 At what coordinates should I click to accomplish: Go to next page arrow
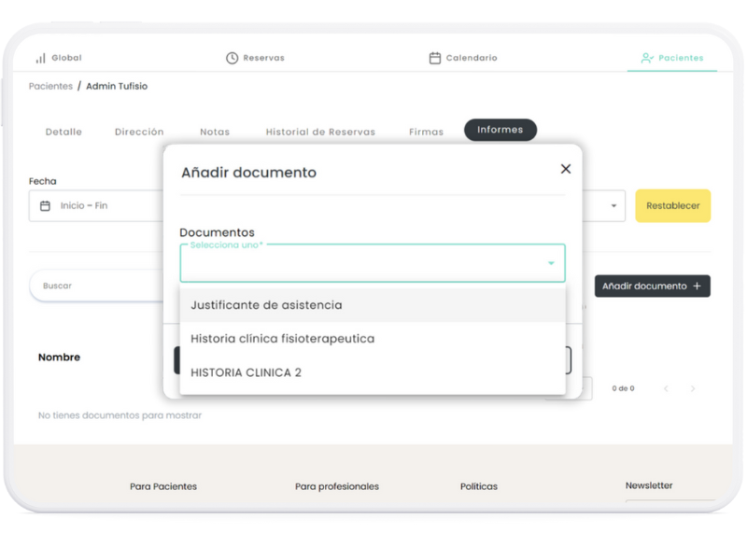point(693,388)
